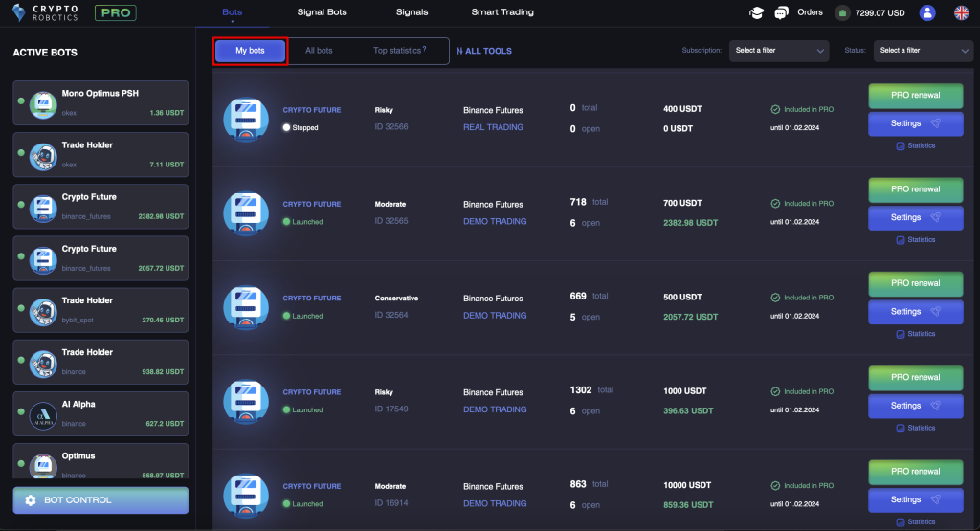Image resolution: width=980 pixels, height=531 pixels.
Task: Click the Trade Holder binance avatar
Action: pyautogui.click(x=43, y=363)
